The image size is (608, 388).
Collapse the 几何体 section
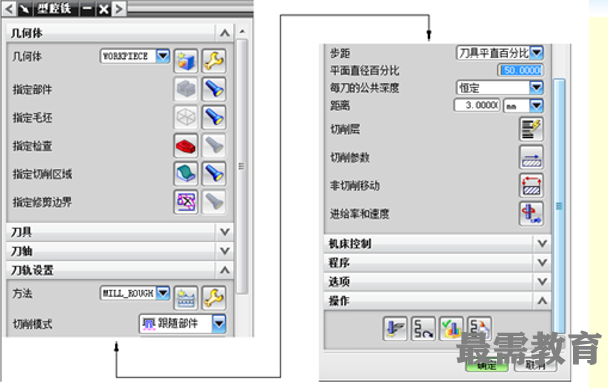tap(225, 33)
